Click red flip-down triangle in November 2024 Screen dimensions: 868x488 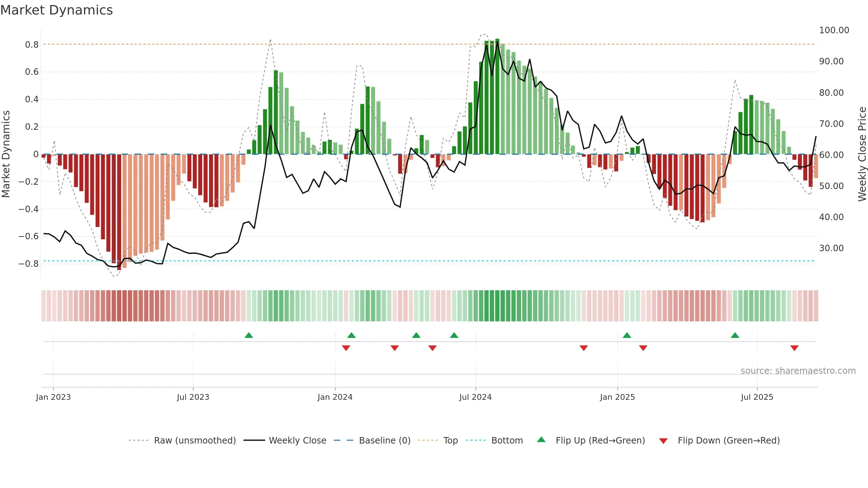[x=584, y=348]
